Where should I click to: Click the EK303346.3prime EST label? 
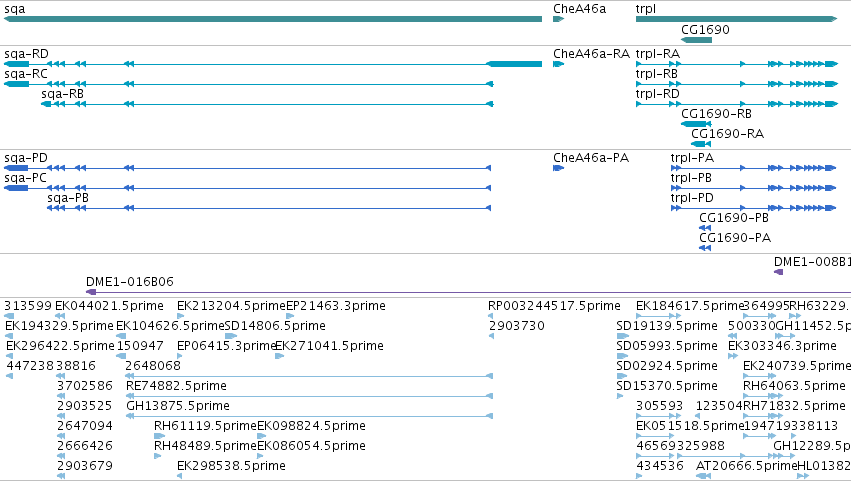tap(782, 346)
